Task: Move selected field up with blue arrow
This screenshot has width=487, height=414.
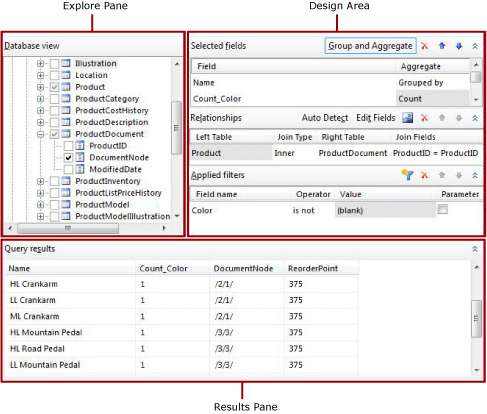Action: tap(442, 46)
